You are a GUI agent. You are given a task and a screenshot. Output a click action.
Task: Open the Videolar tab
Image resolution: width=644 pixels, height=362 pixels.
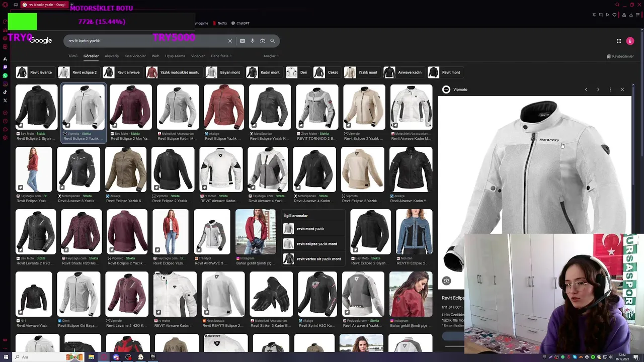[x=198, y=56]
